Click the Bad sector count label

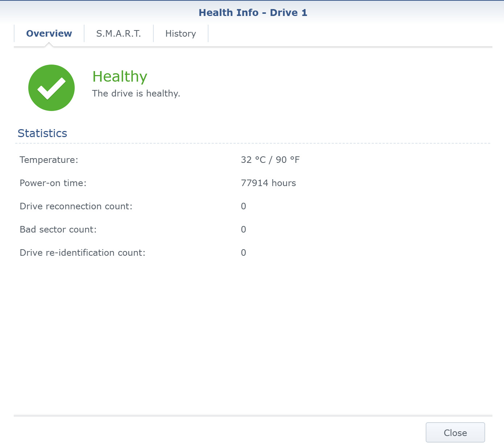coord(58,229)
